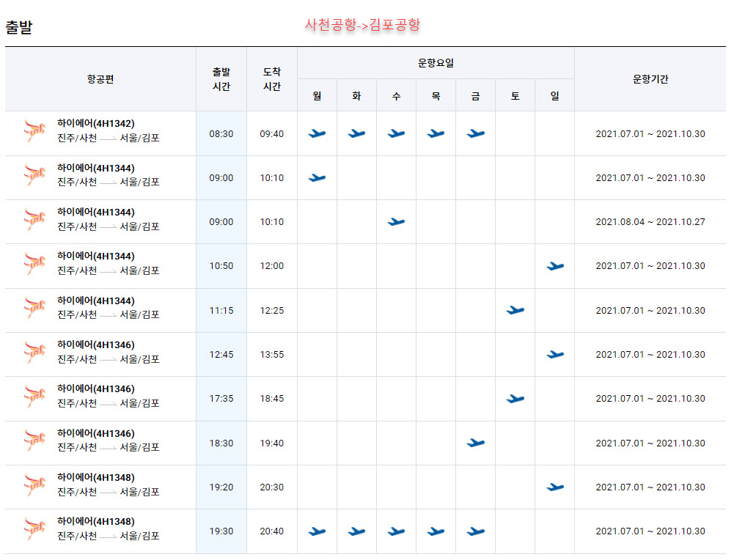Click the 월 day column header
This screenshot has width=734, height=560.
point(317,96)
